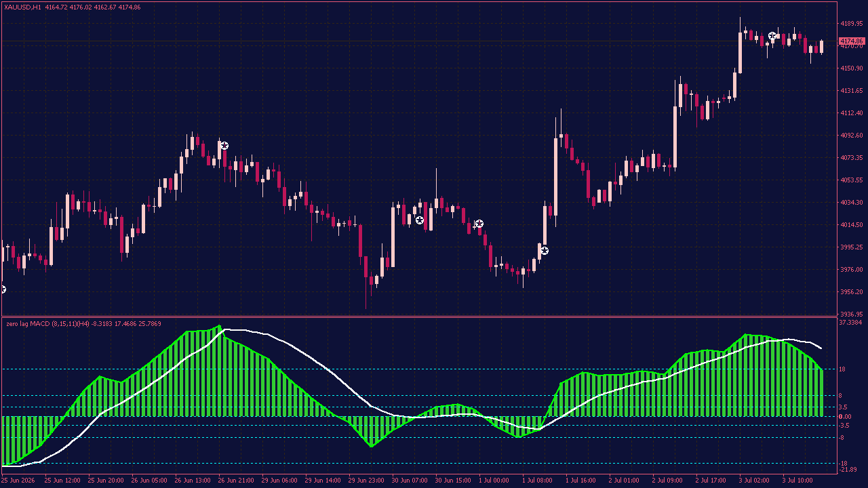Click price scale value 4014.50
This screenshot has width=868, height=488.
851,225
